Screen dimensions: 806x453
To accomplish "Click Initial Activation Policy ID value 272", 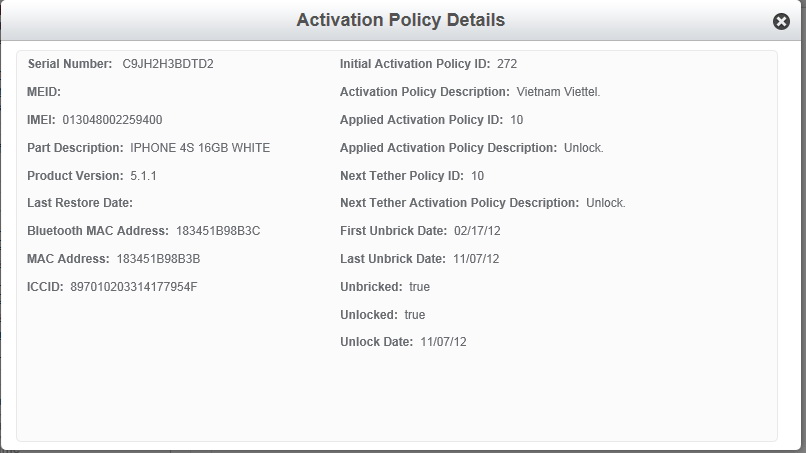I will [507, 64].
